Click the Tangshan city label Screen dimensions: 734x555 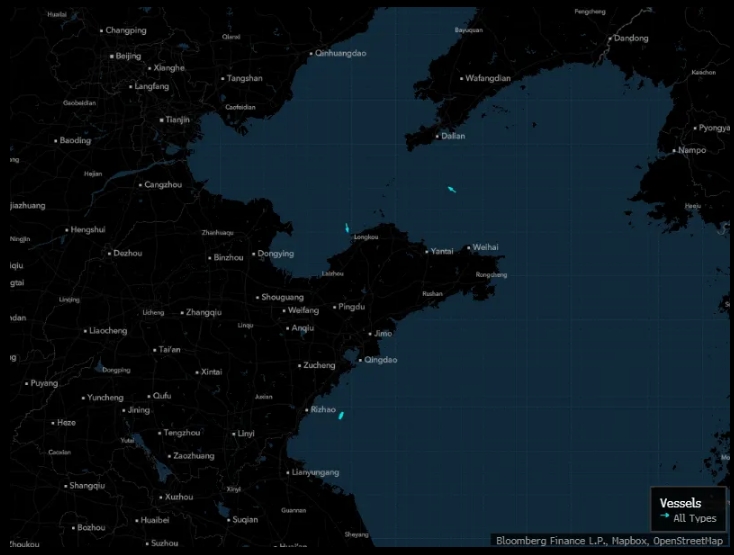click(x=245, y=78)
